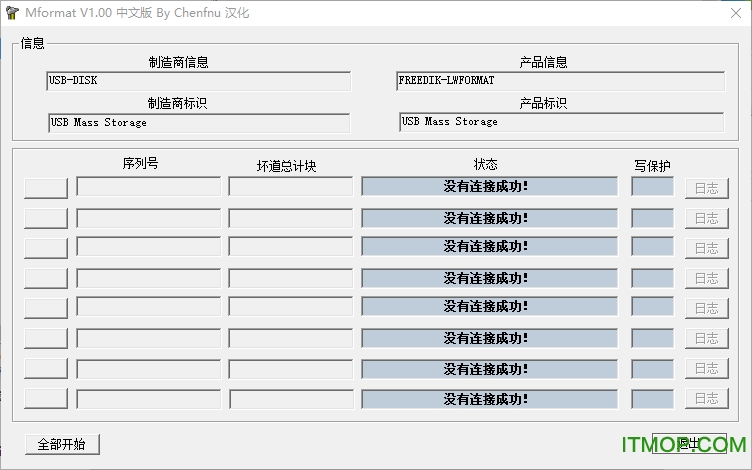This screenshot has height=470, width=752.
Task: Click the 坏道总计块 field in the seventh row
Action: click(x=291, y=369)
